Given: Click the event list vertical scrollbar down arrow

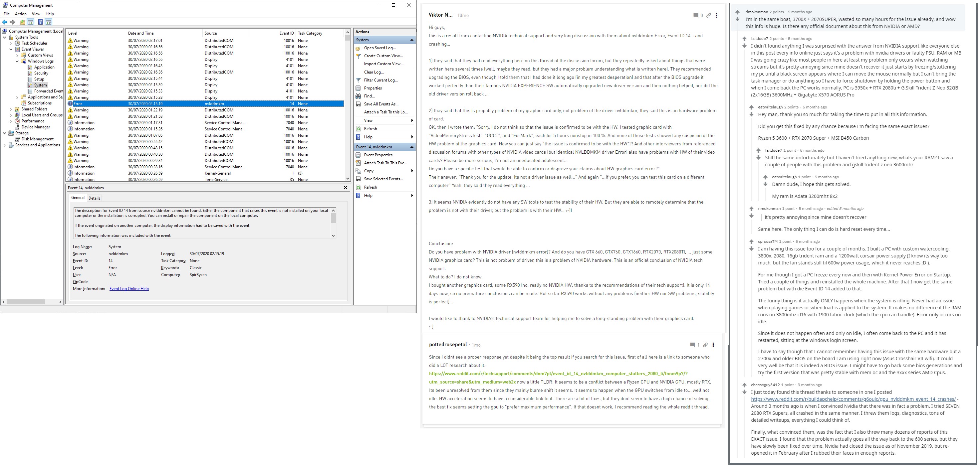Looking at the screenshot, I should point(347,179).
